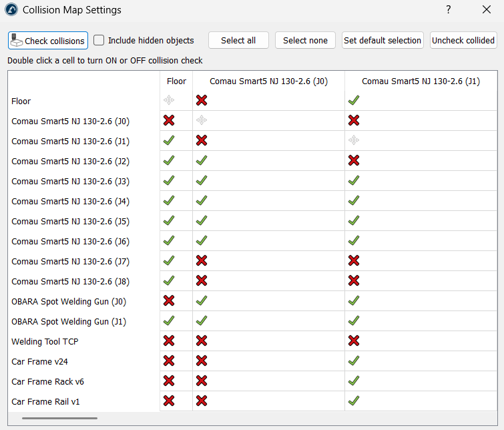Click the Uncheck collided button
This screenshot has width=504, height=430.
(463, 40)
